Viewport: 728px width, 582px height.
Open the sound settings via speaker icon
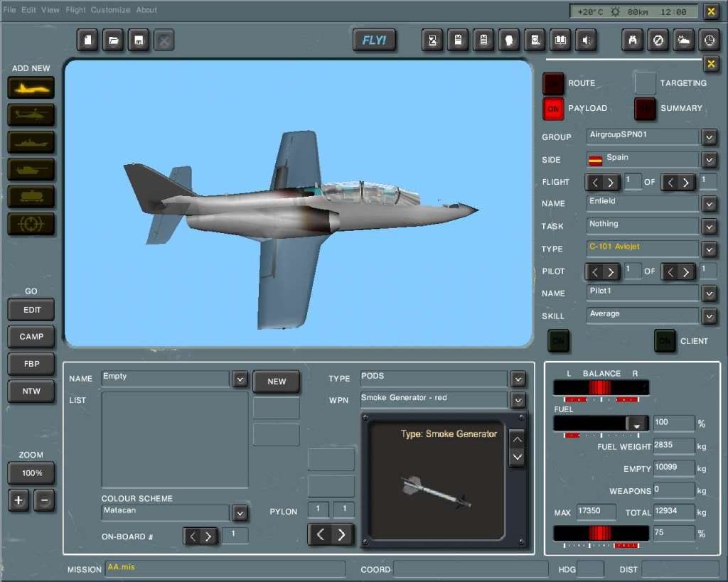586,41
